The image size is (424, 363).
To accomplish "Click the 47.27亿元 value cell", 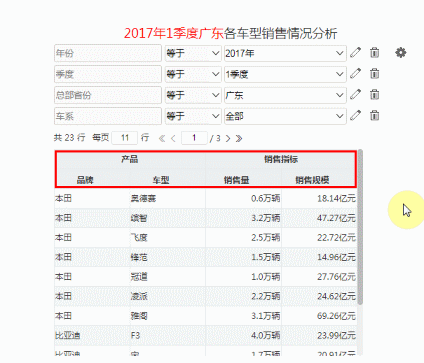I will tap(319, 218).
